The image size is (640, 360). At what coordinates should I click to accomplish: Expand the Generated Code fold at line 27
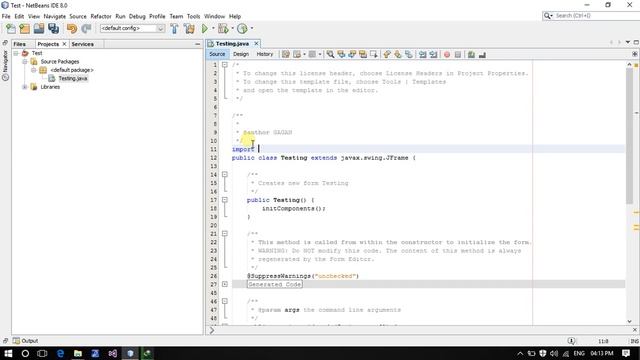(x=224, y=284)
